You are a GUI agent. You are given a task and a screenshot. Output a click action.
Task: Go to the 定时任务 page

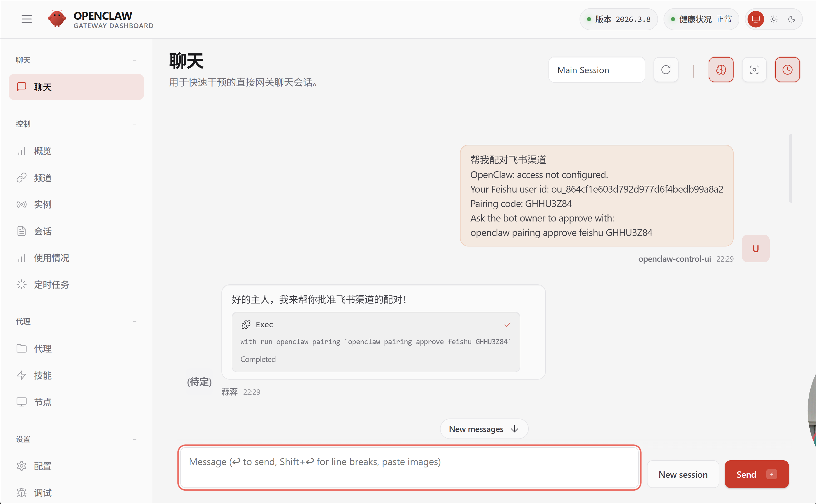(51, 285)
